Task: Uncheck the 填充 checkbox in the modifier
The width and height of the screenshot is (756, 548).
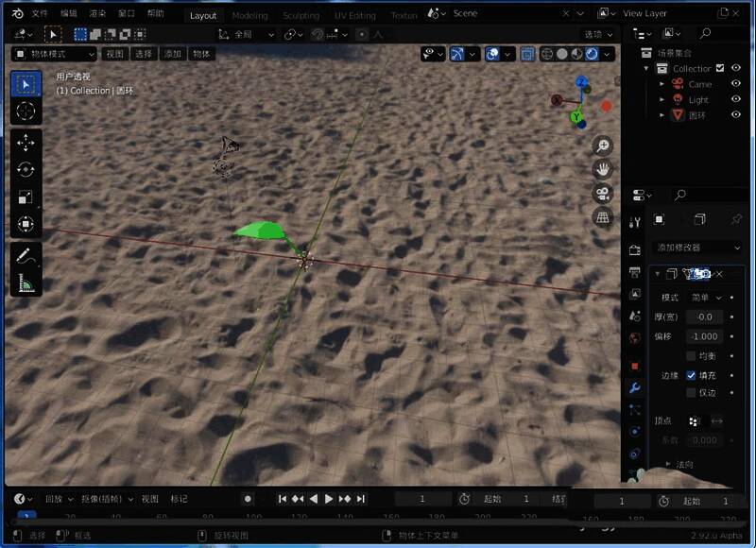Action: [691, 375]
